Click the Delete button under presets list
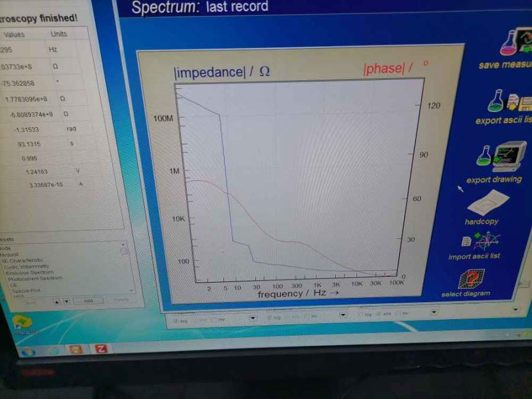532x399 pixels. click(x=121, y=300)
